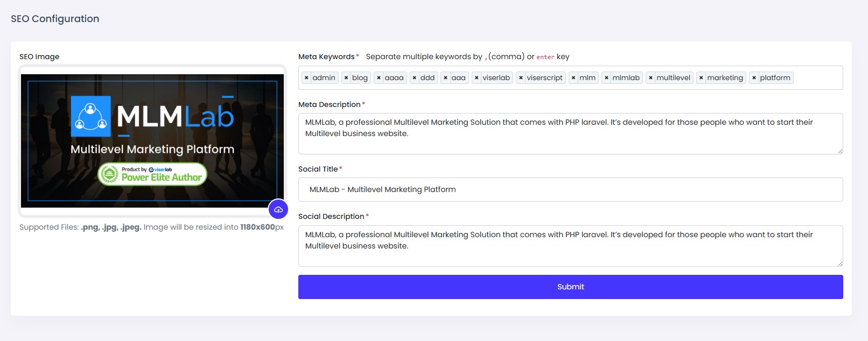Click the cloud upload image icon

[278, 210]
